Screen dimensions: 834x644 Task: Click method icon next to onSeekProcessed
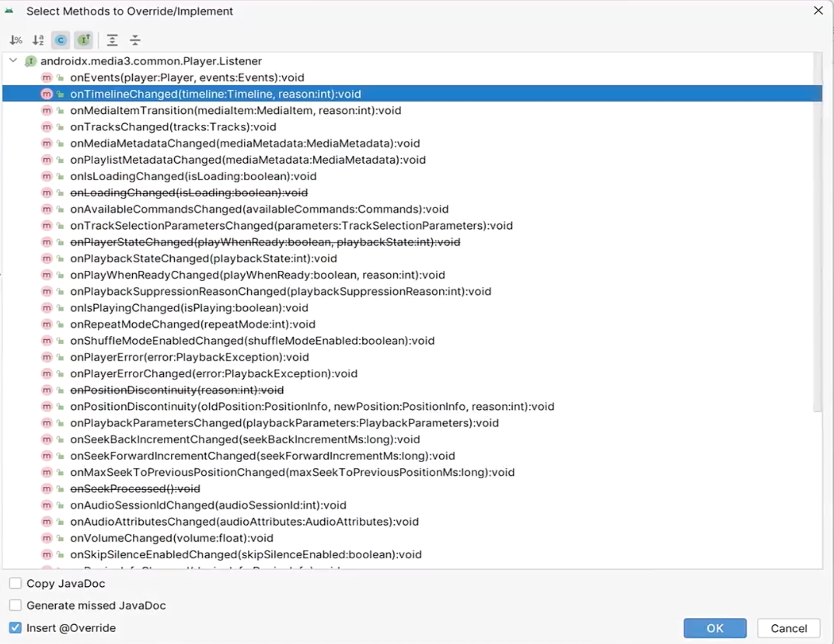pos(46,489)
